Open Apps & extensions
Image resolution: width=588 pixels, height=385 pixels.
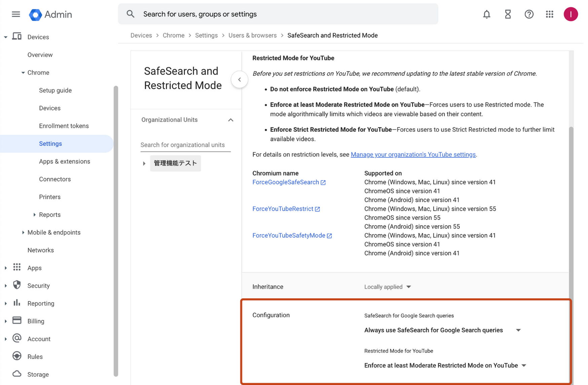click(x=65, y=161)
